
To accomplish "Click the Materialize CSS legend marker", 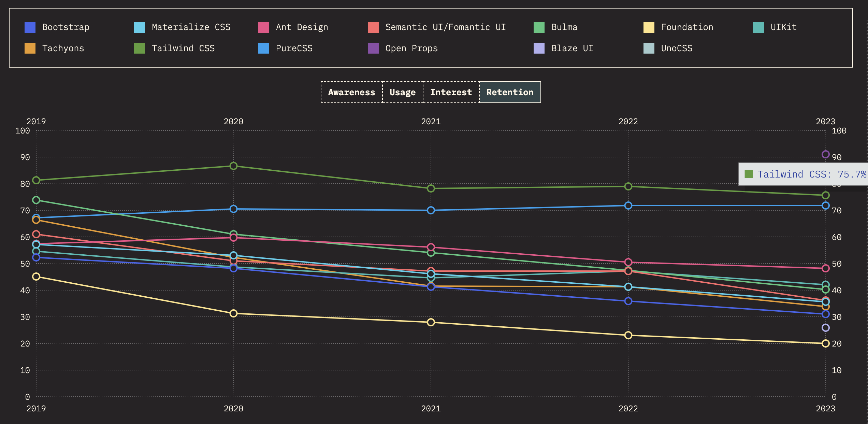I will (x=140, y=27).
